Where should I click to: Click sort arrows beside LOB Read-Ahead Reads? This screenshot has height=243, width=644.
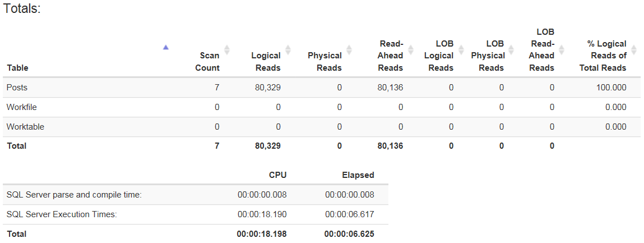pyautogui.click(x=562, y=49)
